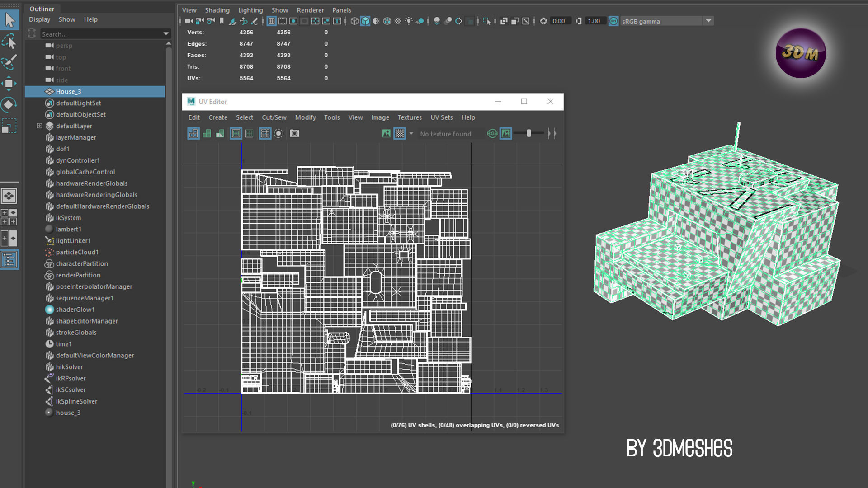The width and height of the screenshot is (868, 488).
Task: Select the lambert1 material node
Action: 68,230
